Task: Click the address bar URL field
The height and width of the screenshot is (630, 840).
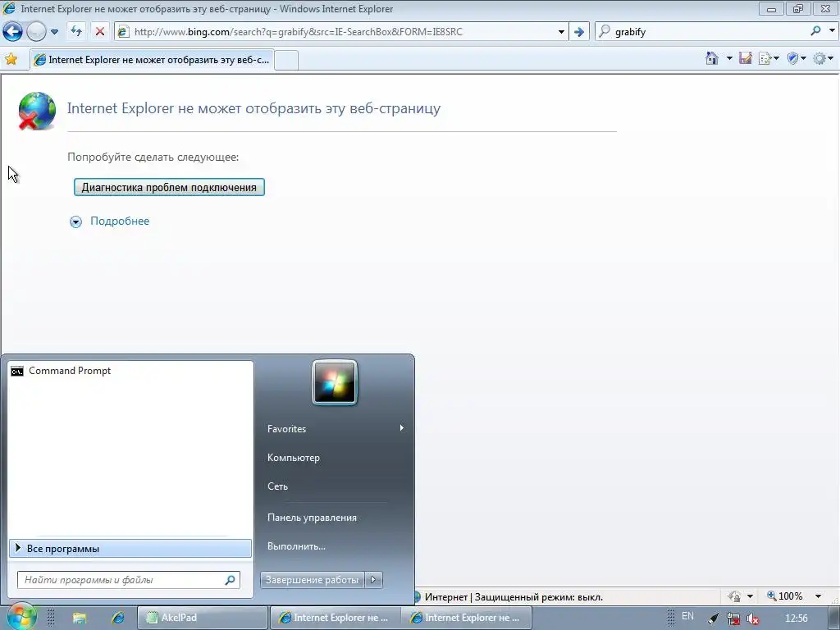Action: (x=340, y=32)
